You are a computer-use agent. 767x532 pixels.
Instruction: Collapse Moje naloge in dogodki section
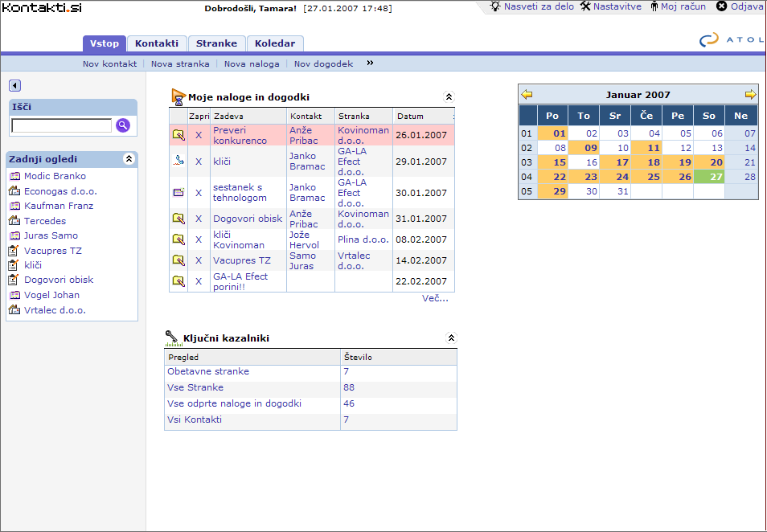coord(449,96)
